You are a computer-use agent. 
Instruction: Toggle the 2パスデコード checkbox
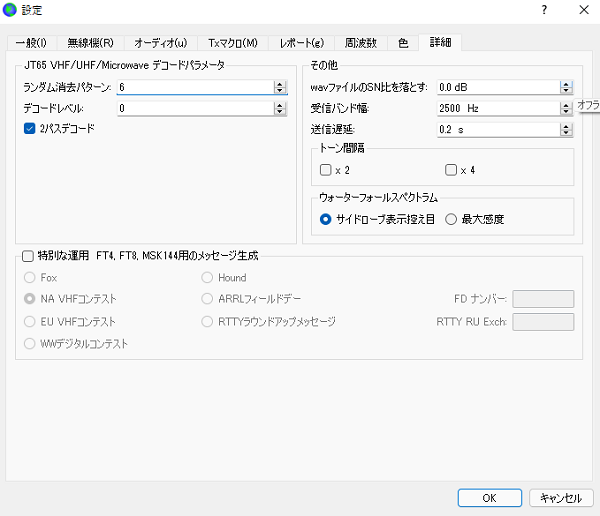[x=29, y=128]
